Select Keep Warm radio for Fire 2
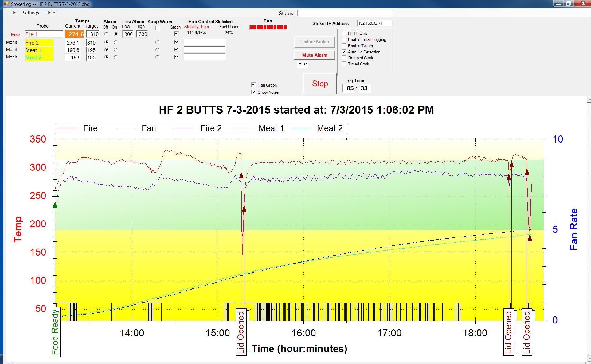 [157, 42]
